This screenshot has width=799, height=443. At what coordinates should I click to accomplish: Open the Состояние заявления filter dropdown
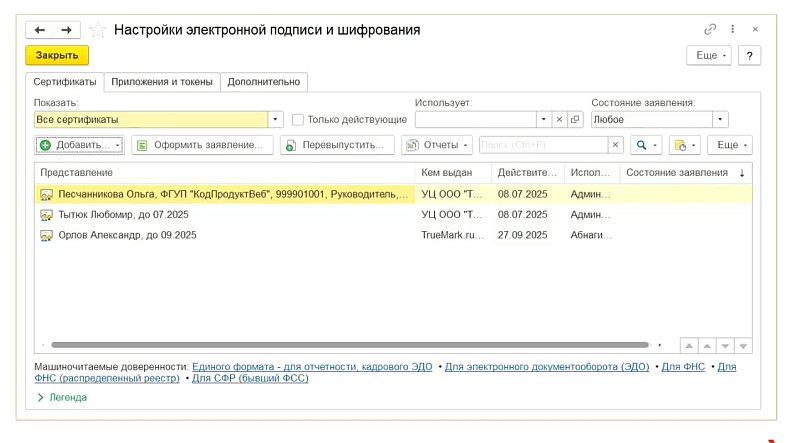[x=720, y=119]
